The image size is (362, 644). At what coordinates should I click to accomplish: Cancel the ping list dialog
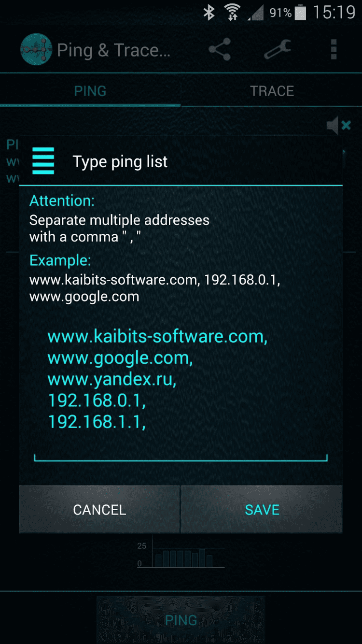coord(99,509)
